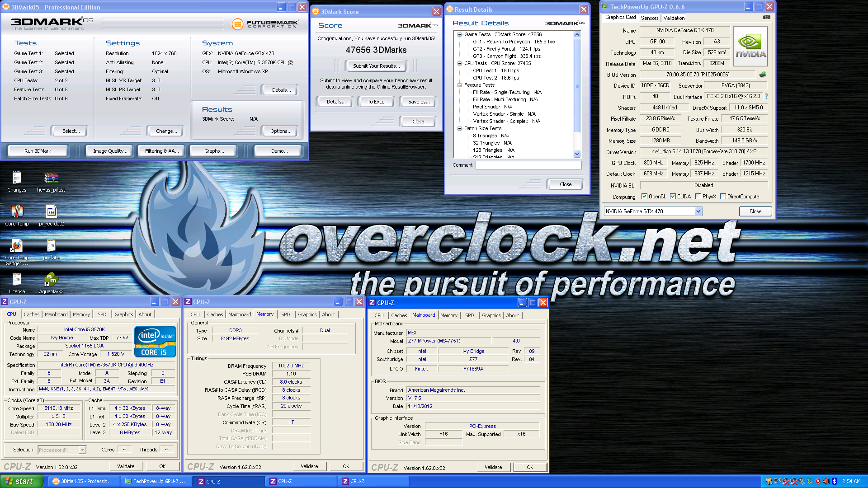The image size is (868, 488).
Task: Click the NVIDIA logo in GPU-Z
Action: click(750, 47)
